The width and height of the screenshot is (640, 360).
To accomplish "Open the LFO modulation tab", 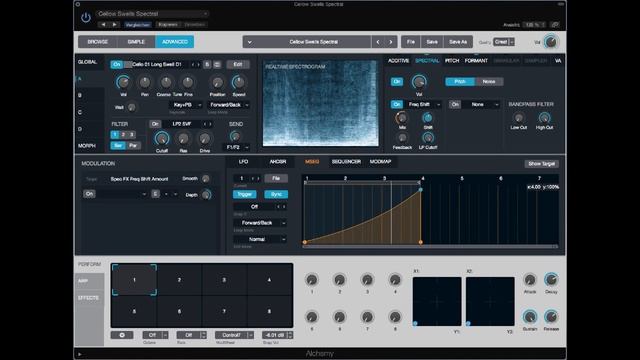I will point(243,162).
